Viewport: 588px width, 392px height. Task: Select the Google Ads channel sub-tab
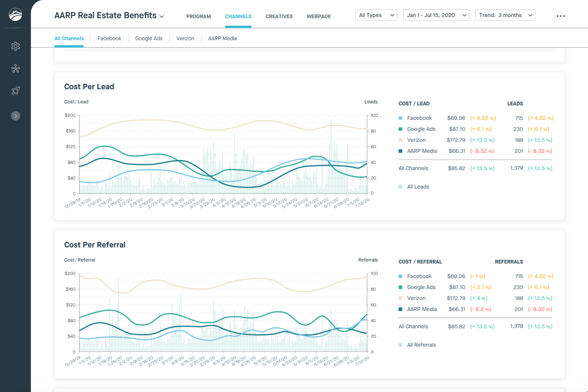pos(149,39)
